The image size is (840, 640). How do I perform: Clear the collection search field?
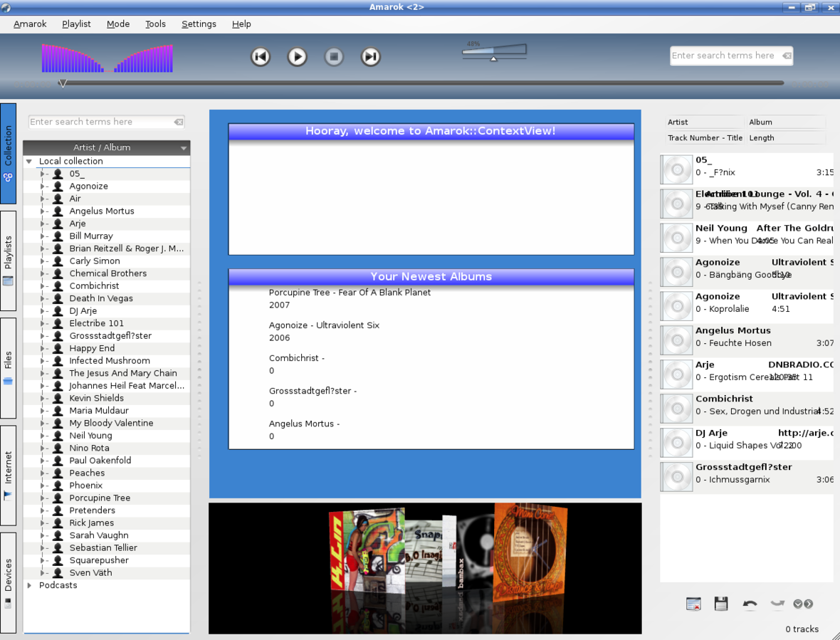pyautogui.click(x=179, y=122)
